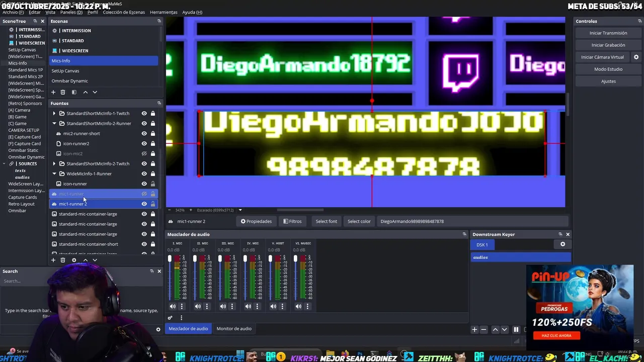This screenshot has width=644, height=362.
Task: Move scene down in Escenas toolbar
Action: click(x=95, y=92)
